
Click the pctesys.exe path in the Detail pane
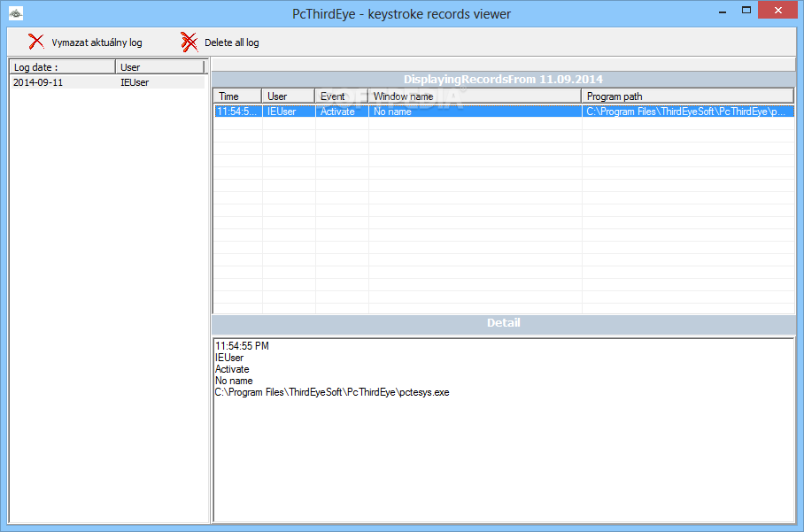tap(332, 392)
